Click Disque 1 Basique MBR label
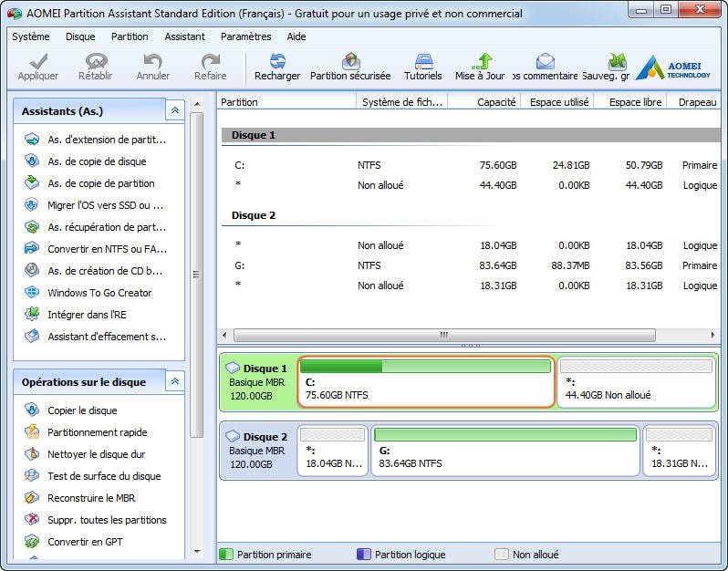This screenshot has width=728, height=571. point(258,381)
